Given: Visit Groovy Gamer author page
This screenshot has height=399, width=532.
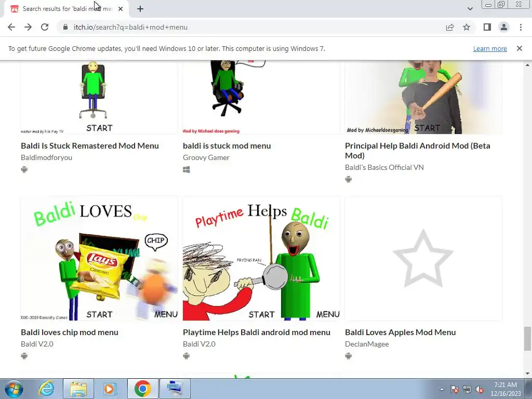Looking at the screenshot, I should tap(206, 157).
